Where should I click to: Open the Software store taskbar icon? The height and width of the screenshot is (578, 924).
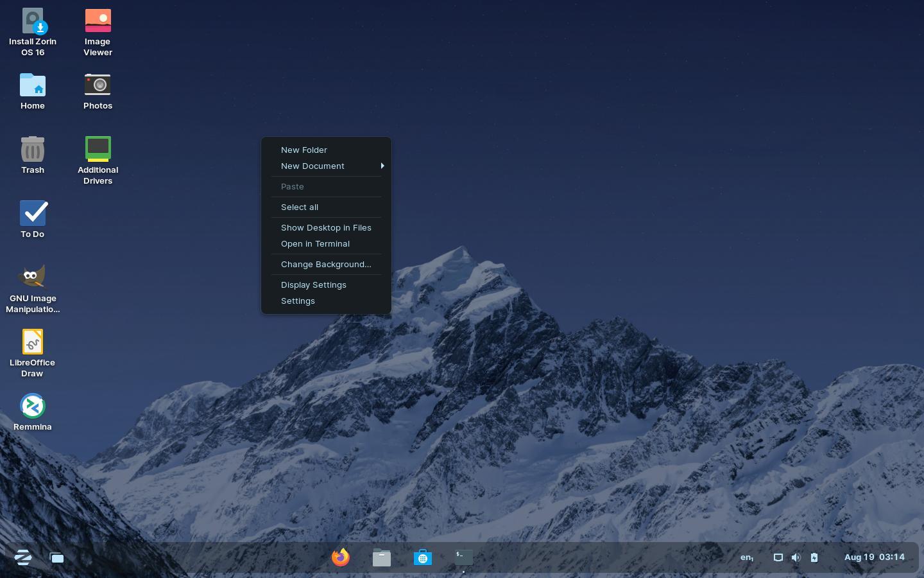[x=423, y=557]
